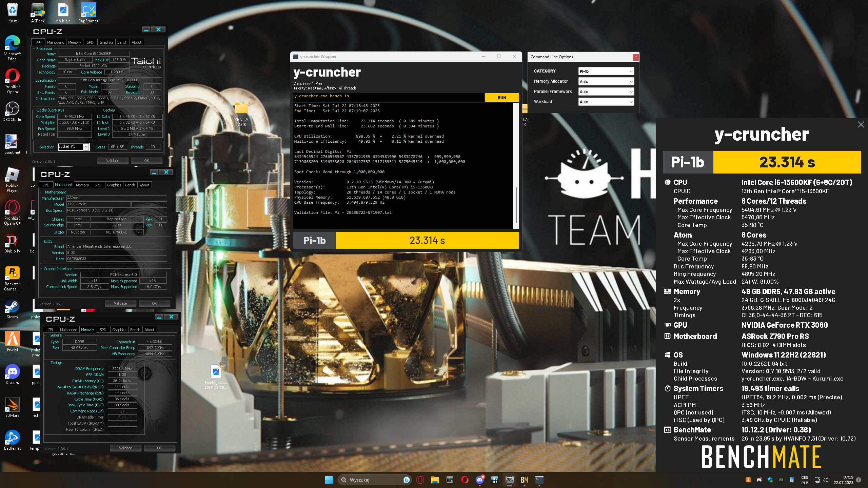
Task: Open paint.net desktop shortcut
Action: click(13, 145)
